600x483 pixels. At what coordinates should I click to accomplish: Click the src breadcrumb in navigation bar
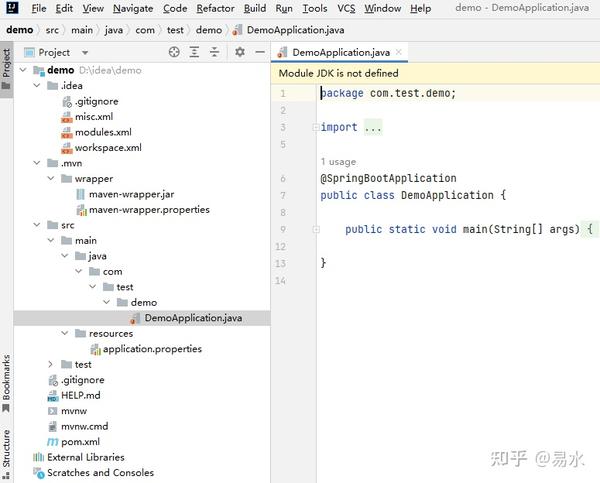pos(52,30)
